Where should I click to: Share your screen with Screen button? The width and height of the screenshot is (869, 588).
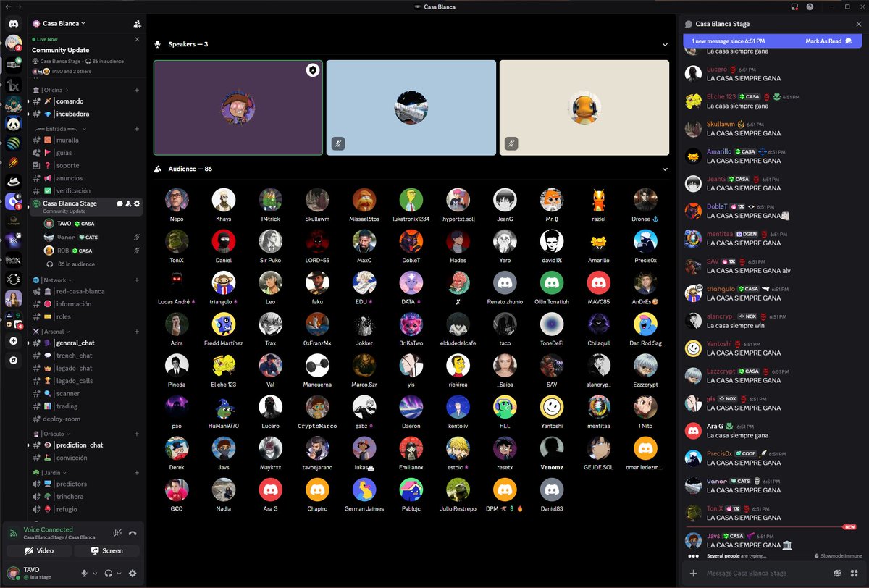107,550
